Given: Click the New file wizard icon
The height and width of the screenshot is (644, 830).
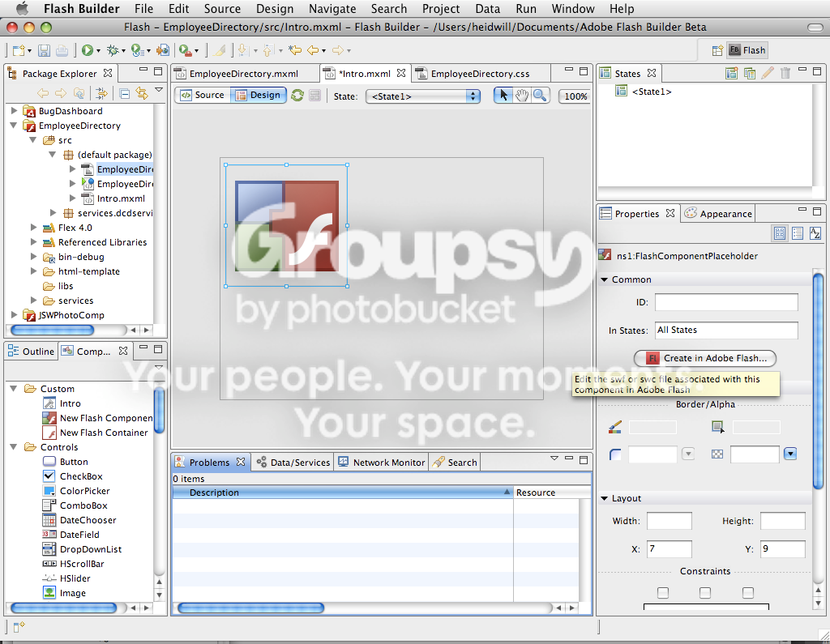Looking at the screenshot, I should pos(19,50).
